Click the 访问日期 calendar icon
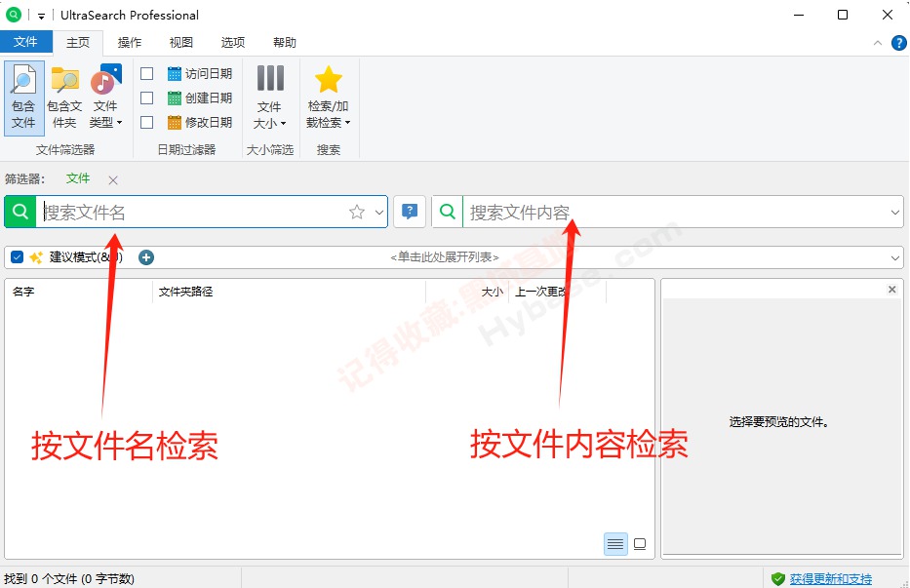The height and width of the screenshot is (588, 910). [175, 74]
